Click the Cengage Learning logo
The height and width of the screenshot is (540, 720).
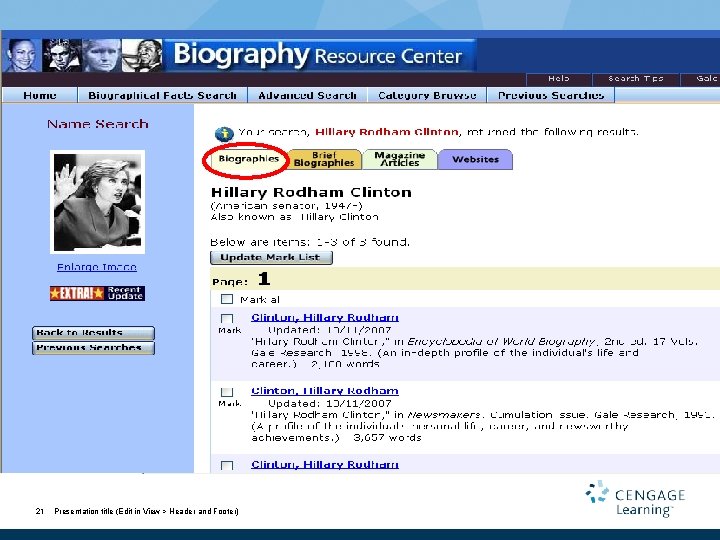click(x=636, y=499)
